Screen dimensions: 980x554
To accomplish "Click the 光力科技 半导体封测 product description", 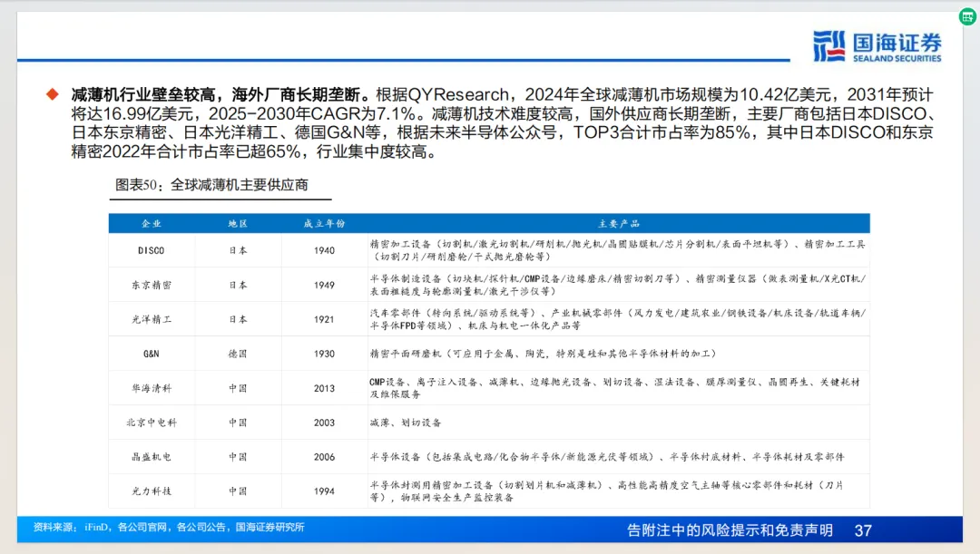I will pos(607,491).
